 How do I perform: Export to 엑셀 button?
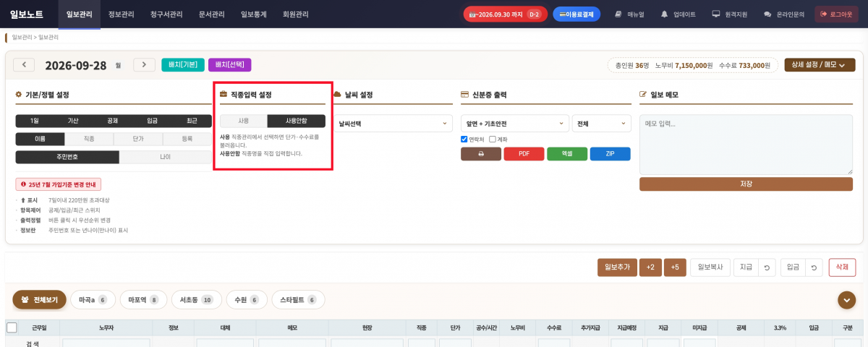pyautogui.click(x=567, y=154)
